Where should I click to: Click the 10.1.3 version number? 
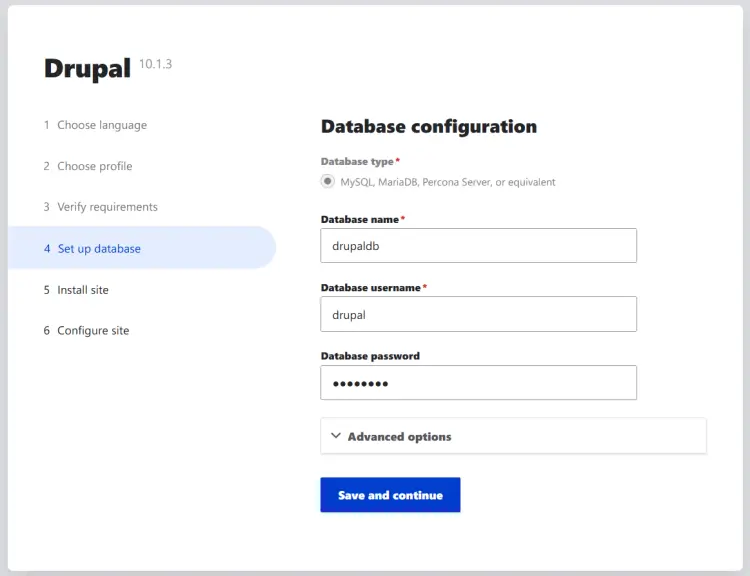155,64
